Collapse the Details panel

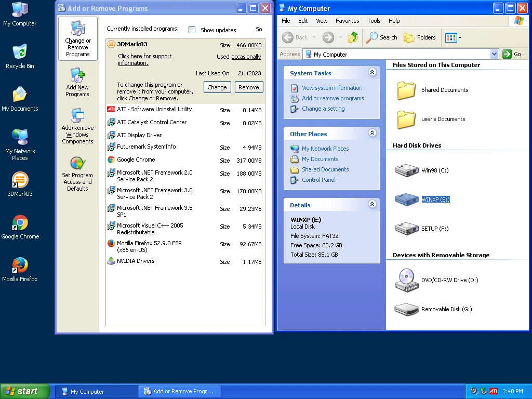tap(372, 204)
